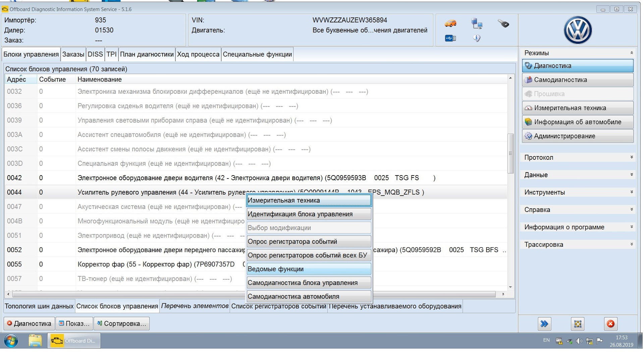Switch to the Блоки управления tab
The height and width of the screenshot is (352, 644).
click(31, 54)
